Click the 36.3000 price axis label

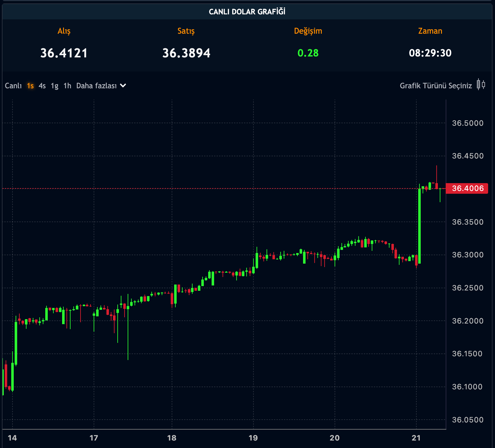tap(468, 255)
